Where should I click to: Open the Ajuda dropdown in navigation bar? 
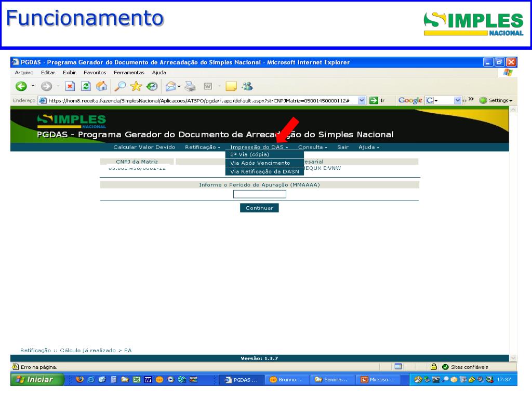pos(368,147)
